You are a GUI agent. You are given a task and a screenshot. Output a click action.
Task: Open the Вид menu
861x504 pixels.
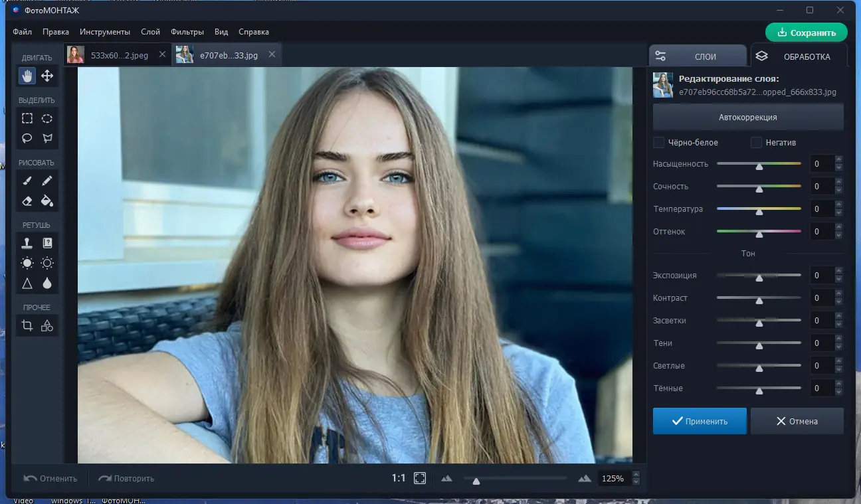click(x=221, y=32)
